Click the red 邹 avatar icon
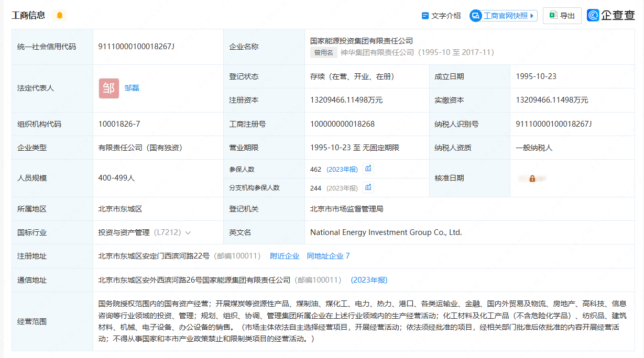 [108, 88]
